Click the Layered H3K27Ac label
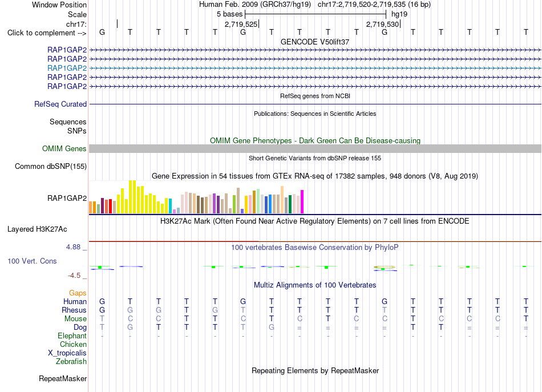The image size is (542, 392). pyautogui.click(x=37, y=229)
